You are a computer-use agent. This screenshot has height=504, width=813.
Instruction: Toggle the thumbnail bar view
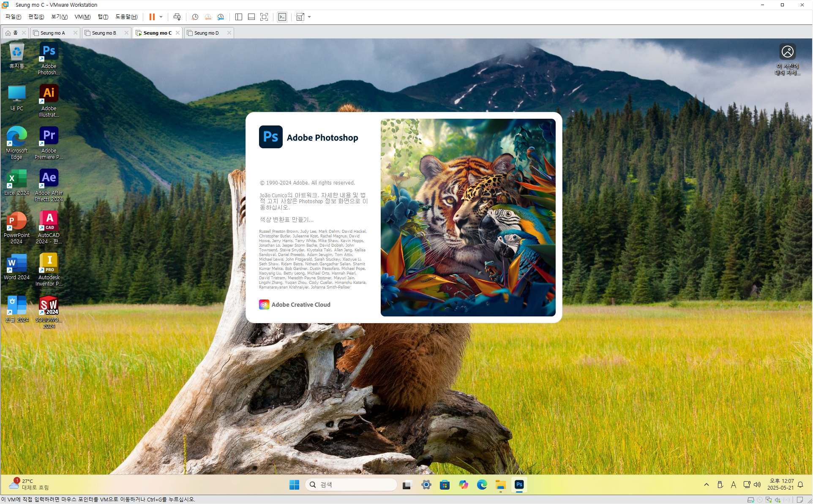pyautogui.click(x=251, y=17)
